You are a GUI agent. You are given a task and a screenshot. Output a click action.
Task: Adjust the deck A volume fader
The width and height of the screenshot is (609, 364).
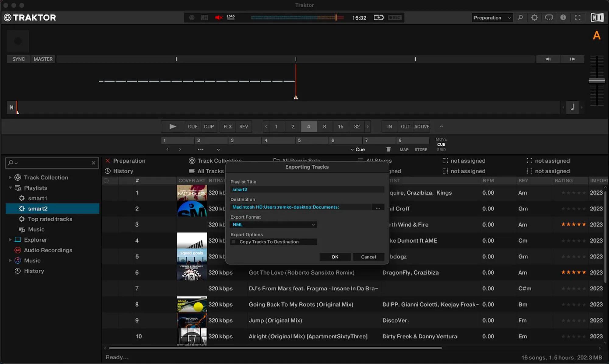[597, 81]
